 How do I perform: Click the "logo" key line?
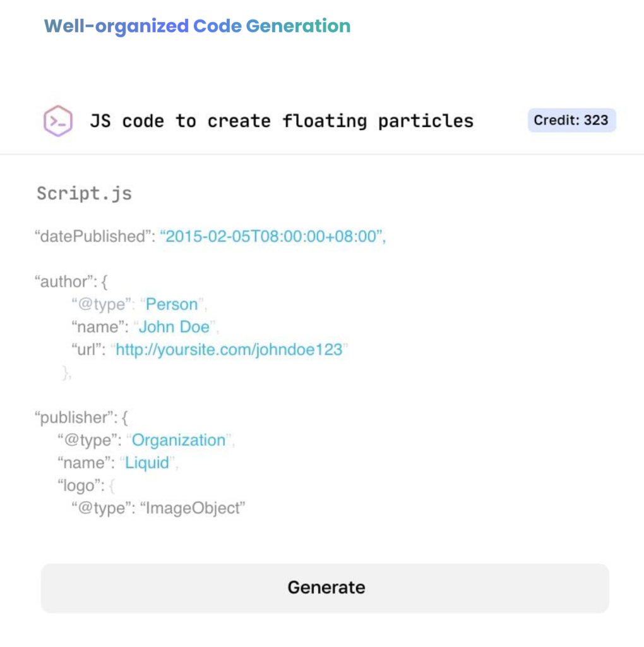(x=86, y=486)
